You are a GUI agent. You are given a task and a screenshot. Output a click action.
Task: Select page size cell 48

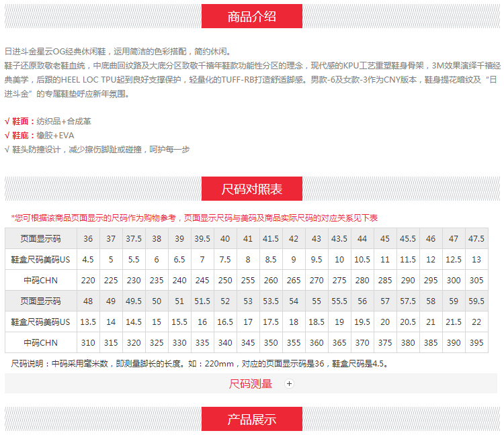(x=88, y=301)
